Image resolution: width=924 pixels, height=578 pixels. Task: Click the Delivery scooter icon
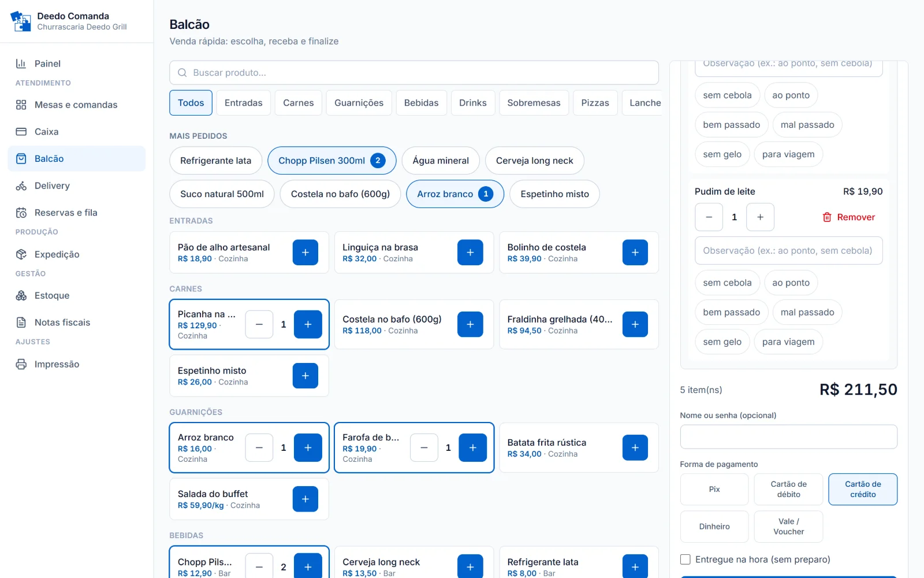[x=21, y=186]
